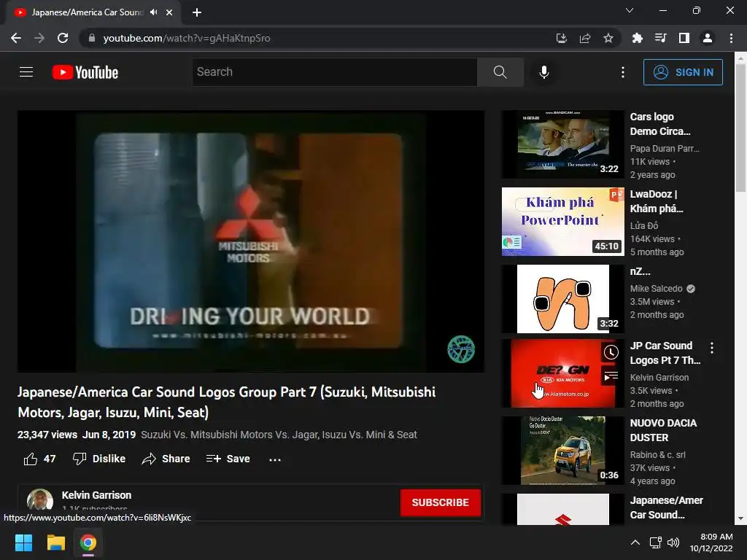747x560 pixels.
Task: Click the SIGN IN button
Action: pyautogui.click(x=683, y=72)
